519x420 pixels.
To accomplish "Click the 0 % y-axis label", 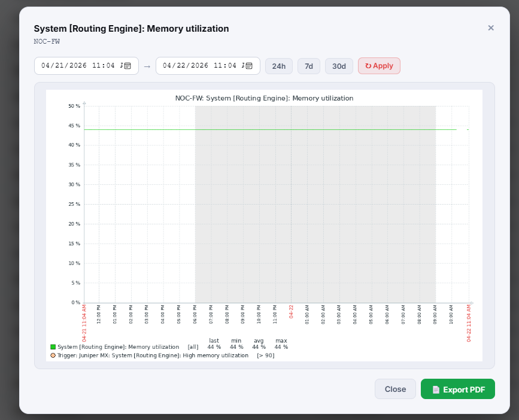I will tap(76, 303).
